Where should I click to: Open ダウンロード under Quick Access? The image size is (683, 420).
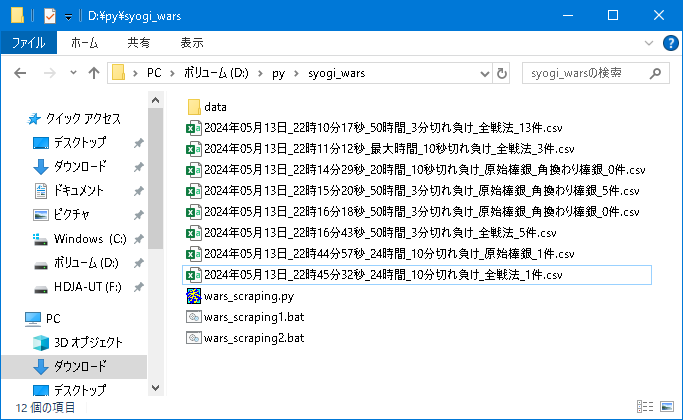pyautogui.click(x=80, y=166)
